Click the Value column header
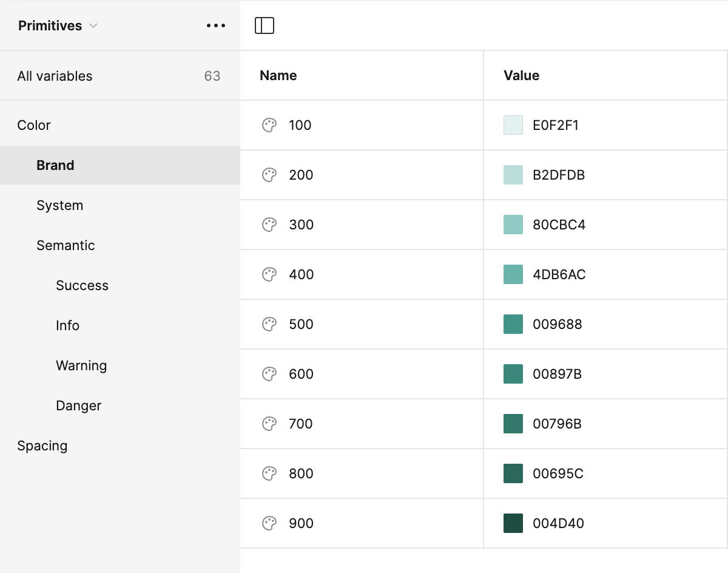The width and height of the screenshot is (728, 573). click(521, 75)
